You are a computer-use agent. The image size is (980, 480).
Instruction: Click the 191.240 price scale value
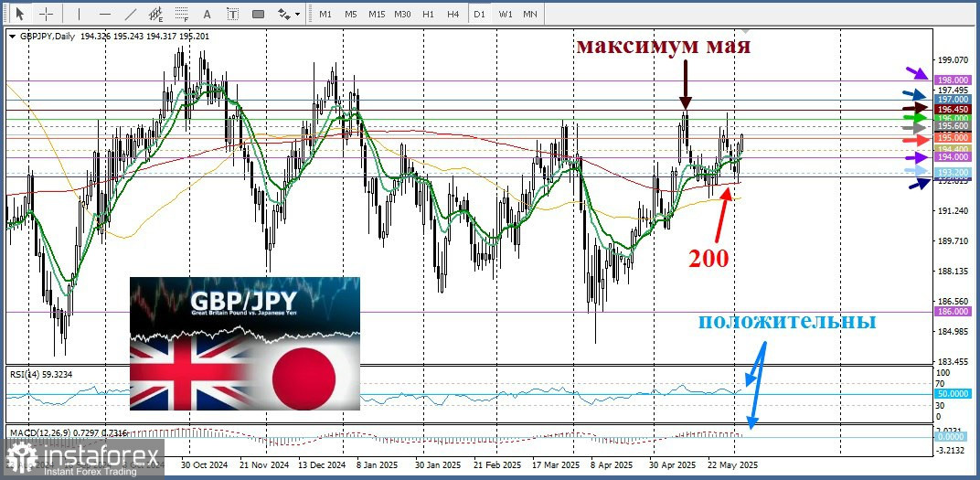[x=953, y=211]
